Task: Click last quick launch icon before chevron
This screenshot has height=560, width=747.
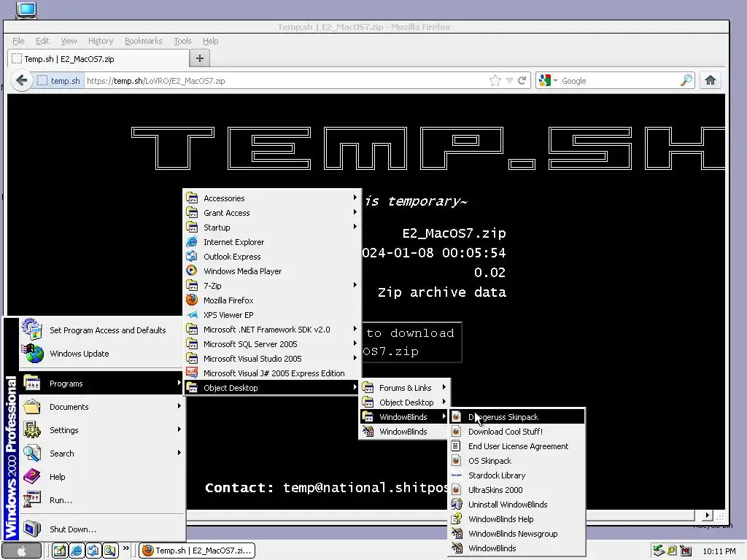Action: click(109, 551)
